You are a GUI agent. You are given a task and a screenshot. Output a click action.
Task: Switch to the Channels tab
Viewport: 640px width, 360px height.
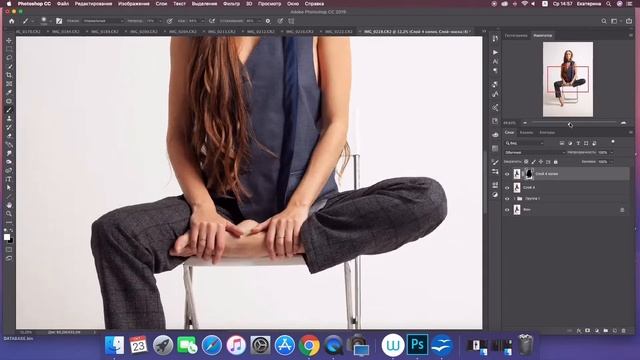[x=526, y=133]
